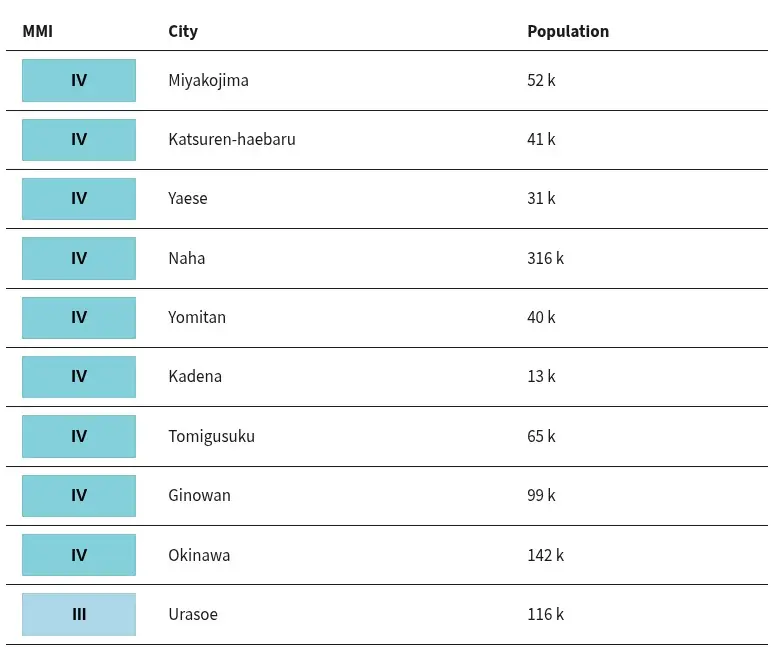Click the Okinawa city name
Screen dimensions: 772x660
(199, 555)
